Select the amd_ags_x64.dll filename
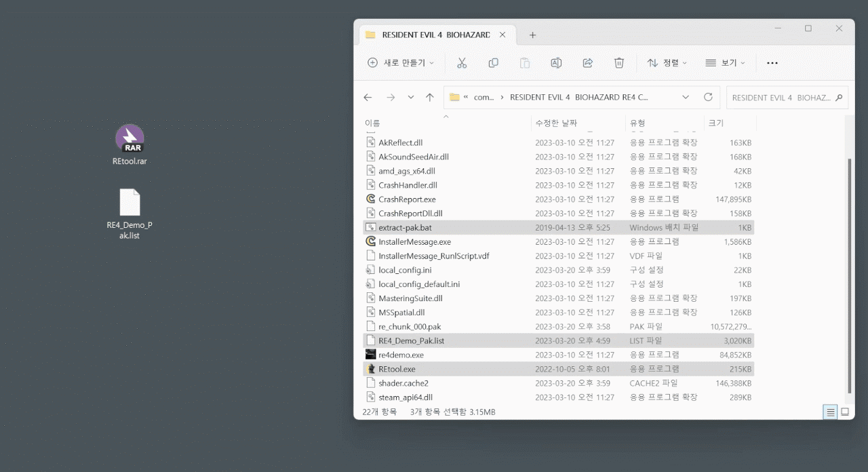Image resolution: width=868 pixels, height=472 pixels. click(x=407, y=171)
